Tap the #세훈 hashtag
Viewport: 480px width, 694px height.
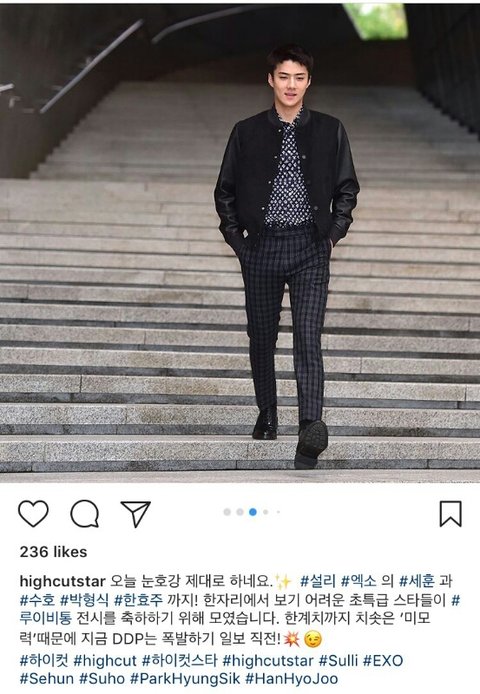pyautogui.click(x=417, y=581)
